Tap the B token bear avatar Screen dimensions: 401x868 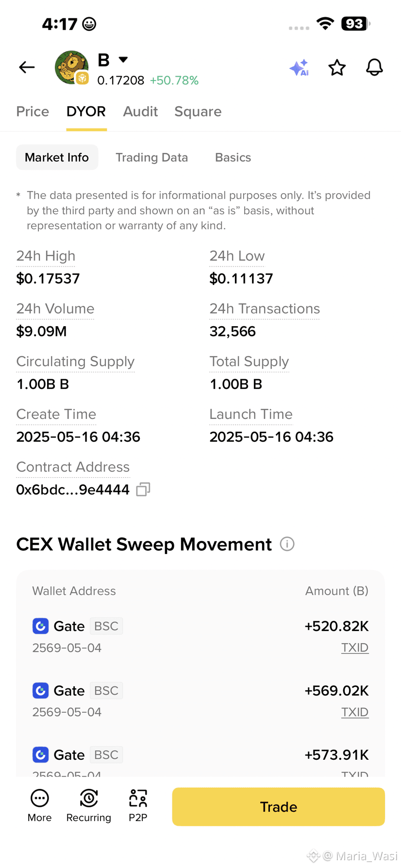click(72, 67)
